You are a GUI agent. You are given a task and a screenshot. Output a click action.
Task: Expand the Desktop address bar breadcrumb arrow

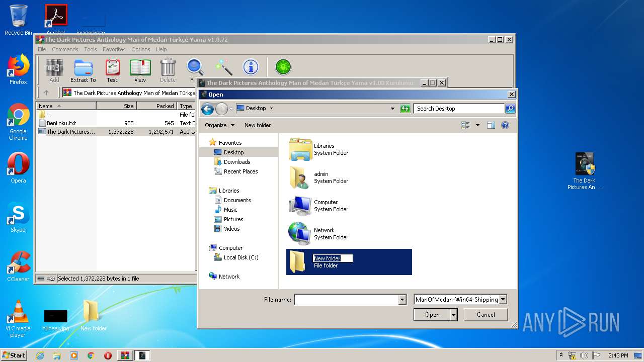(271, 108)
